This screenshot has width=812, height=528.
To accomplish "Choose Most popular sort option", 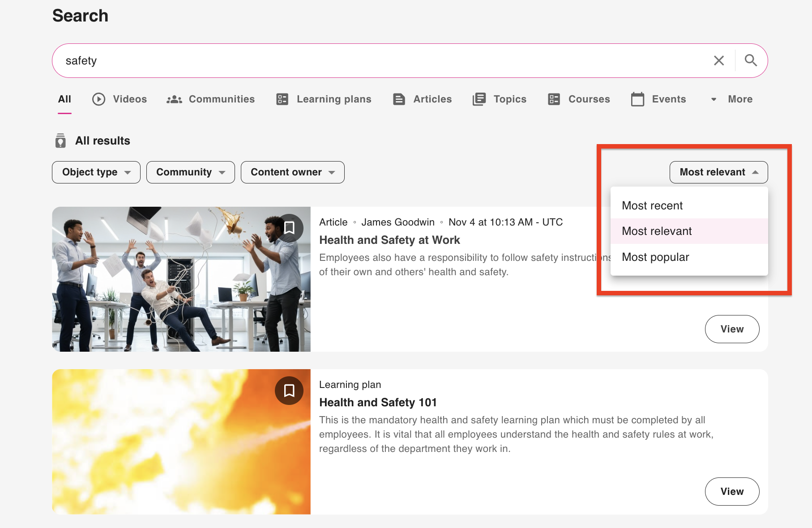I will click(655, 257).
